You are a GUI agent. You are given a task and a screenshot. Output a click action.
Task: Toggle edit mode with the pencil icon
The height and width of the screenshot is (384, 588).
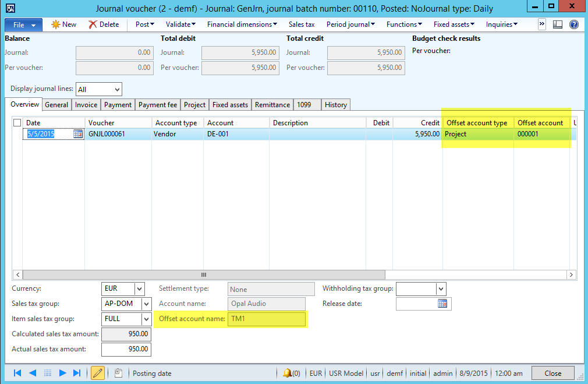[x=98, y=373]
